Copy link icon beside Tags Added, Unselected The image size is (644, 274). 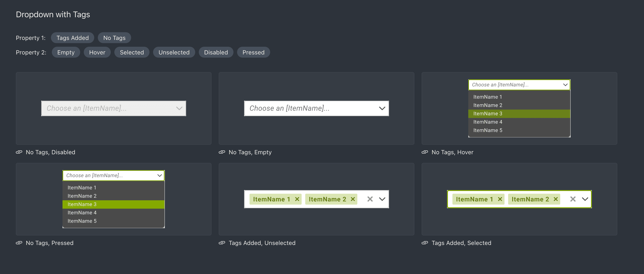[222, 243]
